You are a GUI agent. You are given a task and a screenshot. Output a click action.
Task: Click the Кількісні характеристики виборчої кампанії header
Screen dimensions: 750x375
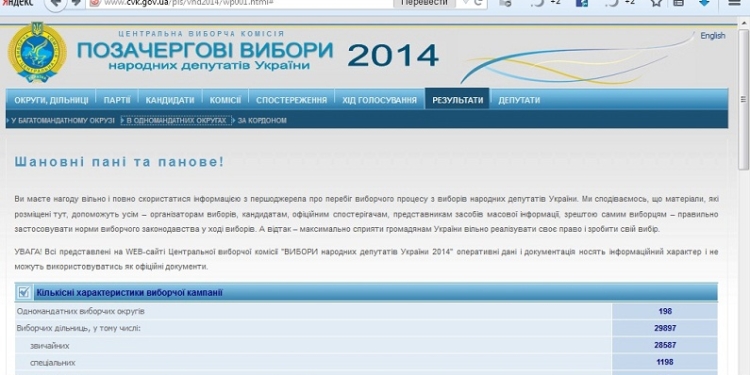[x=129, y=293]
